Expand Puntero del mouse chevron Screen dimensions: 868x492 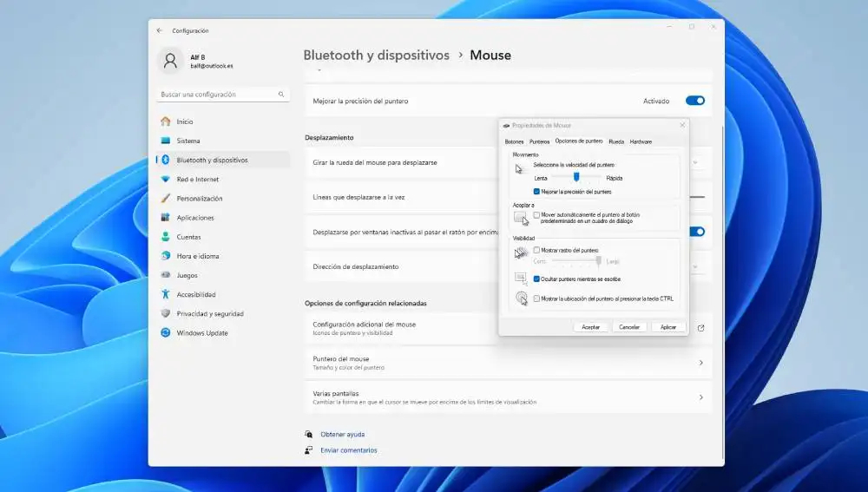click(x=700, y=363)
